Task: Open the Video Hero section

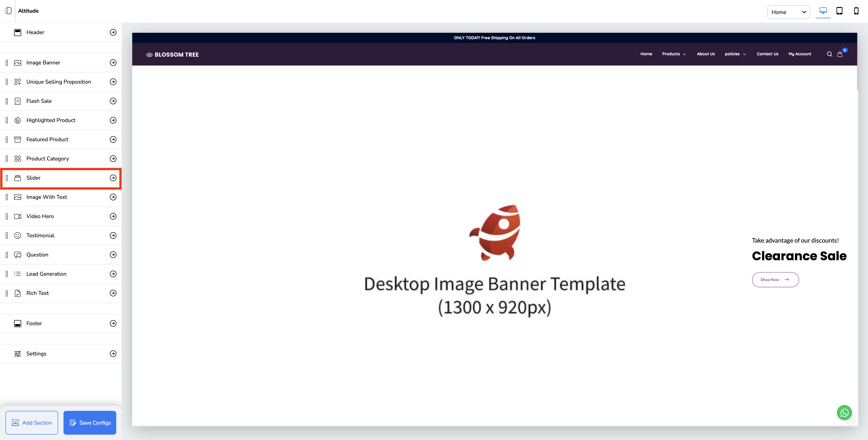Action: (40, 216)
